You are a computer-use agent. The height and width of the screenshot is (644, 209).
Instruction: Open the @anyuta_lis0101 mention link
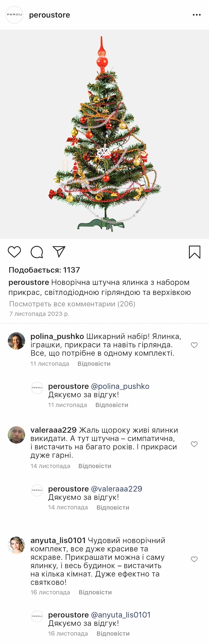click(121, 615)
